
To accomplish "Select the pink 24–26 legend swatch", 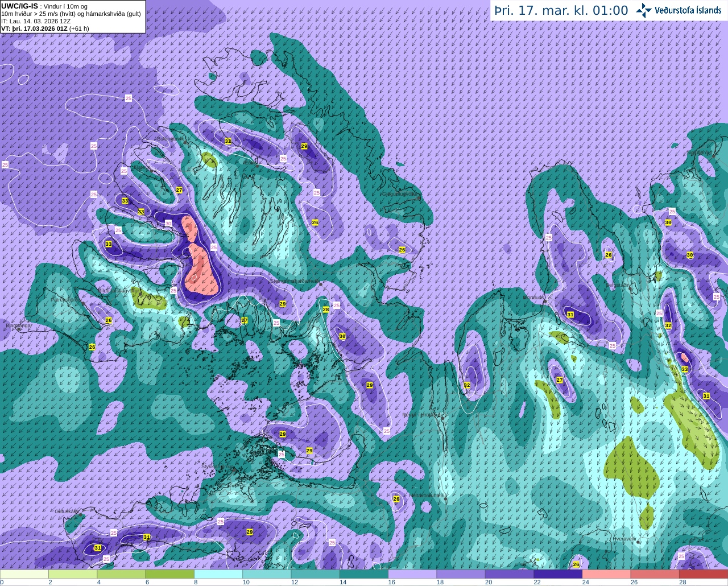I will (x=607, y=574).
